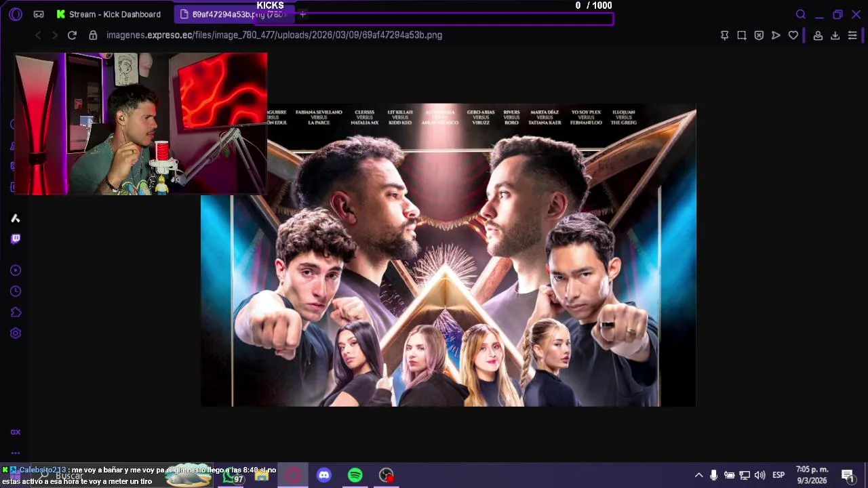The image size is (868, 488).
Task: Open File Explorer from the taskbar
Action: pos(262,476)
